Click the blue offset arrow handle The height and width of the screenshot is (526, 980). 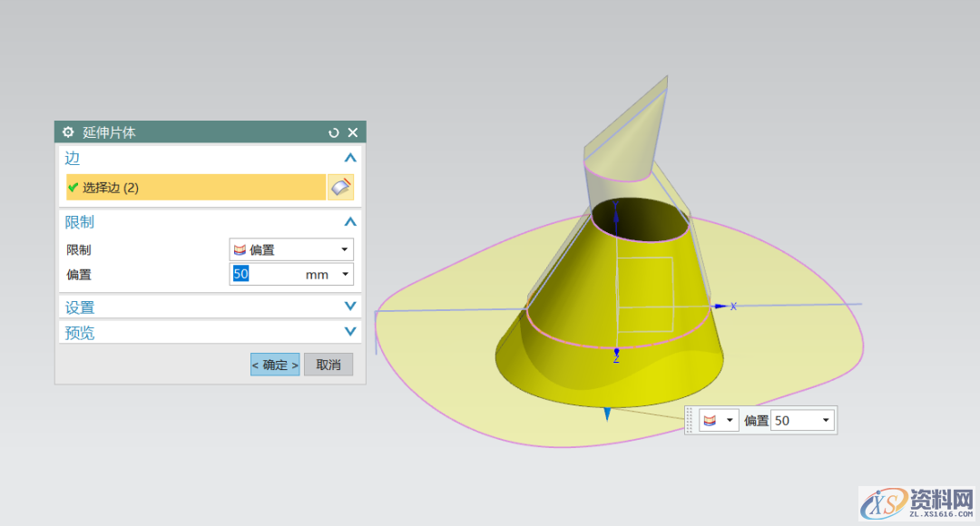(x=607, y=414)
